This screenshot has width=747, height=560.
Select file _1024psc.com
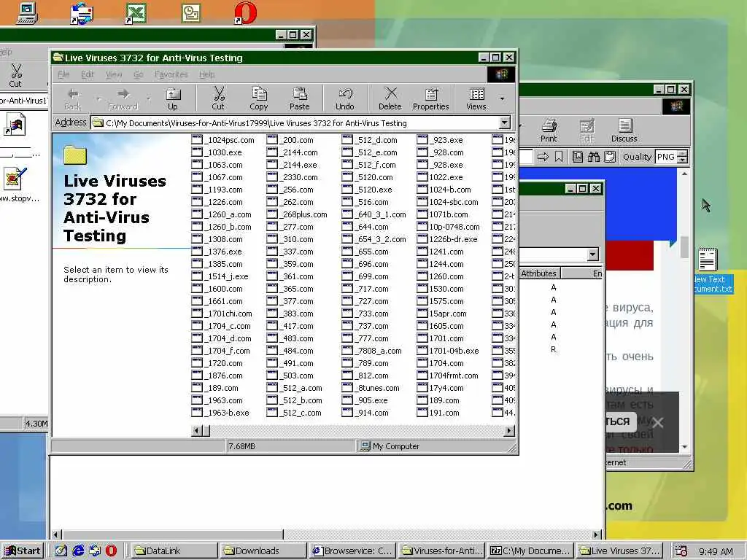click(x=223, y=140)
